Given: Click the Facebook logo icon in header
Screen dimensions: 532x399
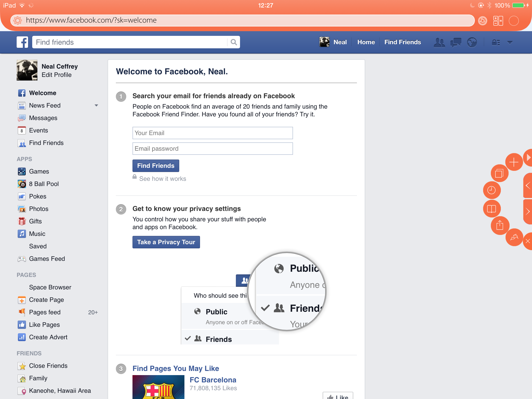Looking at the screenshot, I should 22,42.
